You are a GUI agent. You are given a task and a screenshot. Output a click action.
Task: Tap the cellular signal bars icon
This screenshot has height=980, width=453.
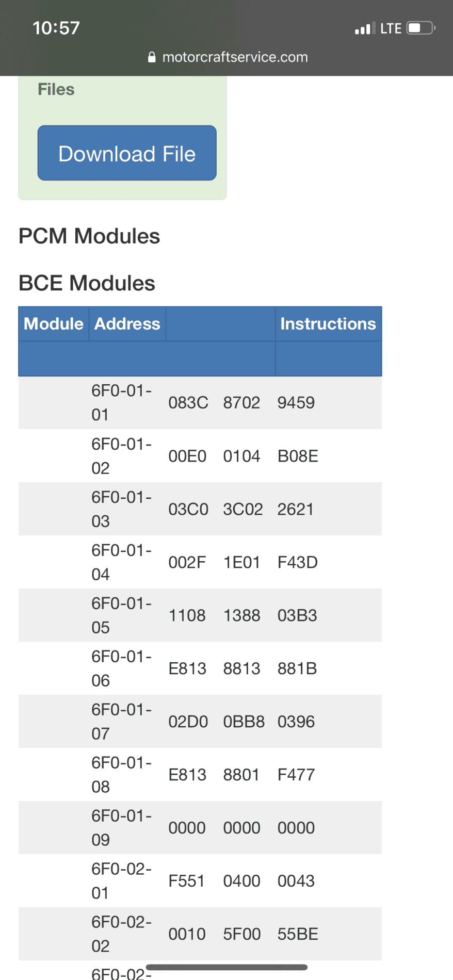[x=364, y=28]
